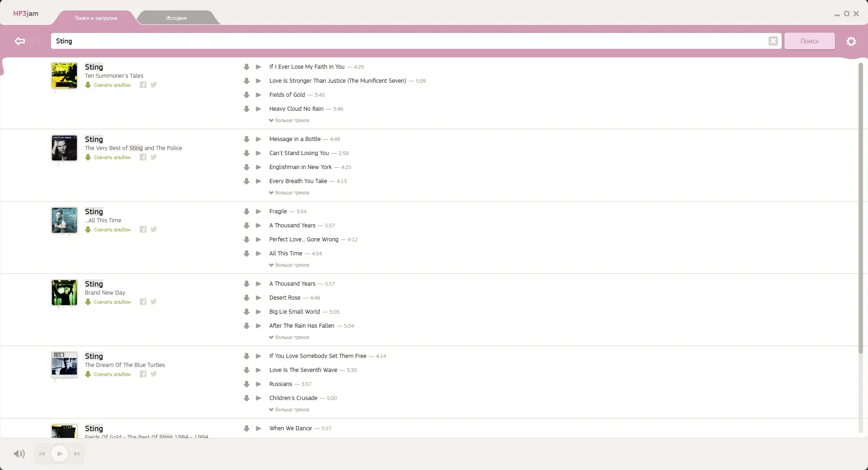Expand more tracks for The Dream Of The Blue Turtles
This screenshot has height=470, width=868.
[289, 410]
